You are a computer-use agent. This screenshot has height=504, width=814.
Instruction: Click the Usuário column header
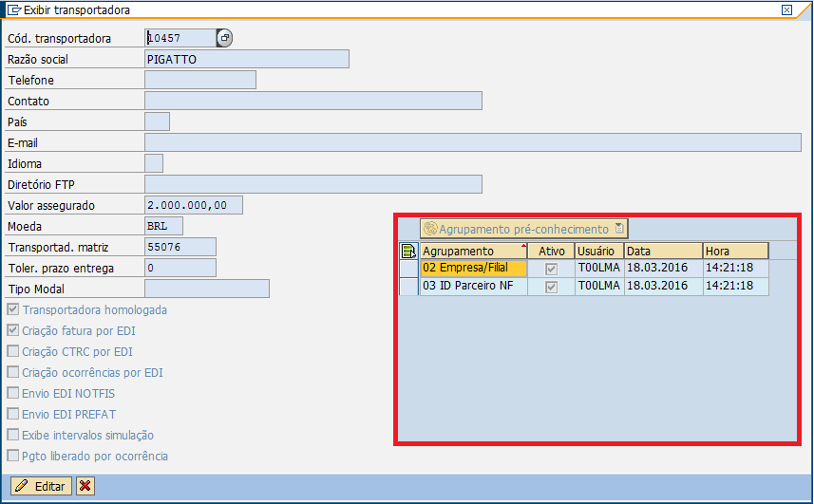tap(598, 252)
